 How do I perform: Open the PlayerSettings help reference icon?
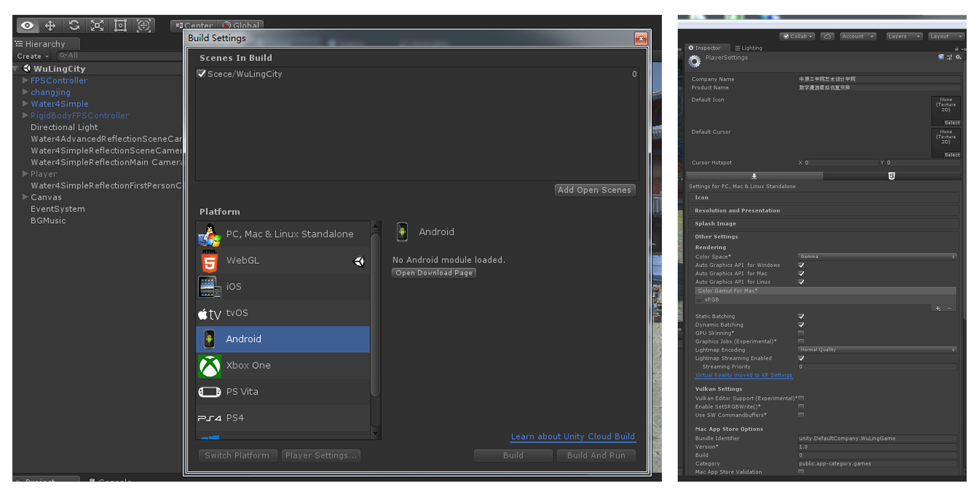click(941, 57)
